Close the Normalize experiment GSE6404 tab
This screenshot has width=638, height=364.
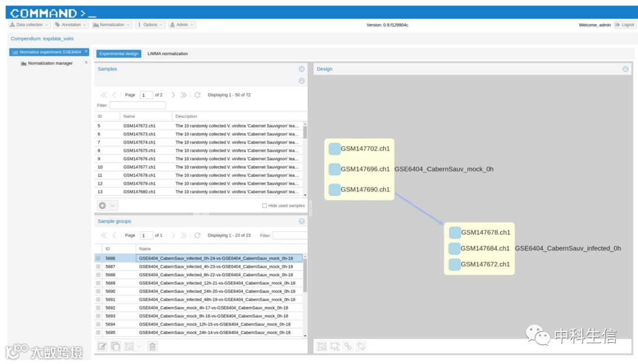coord(86,51)
